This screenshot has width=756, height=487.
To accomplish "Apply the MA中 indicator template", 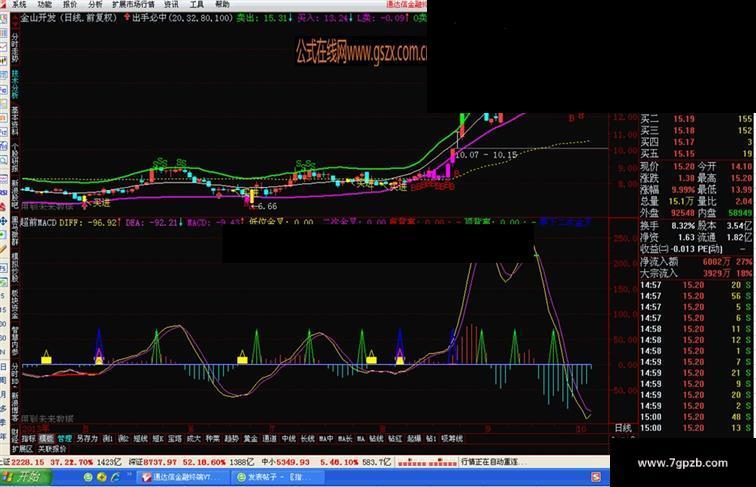I will 326,439.
